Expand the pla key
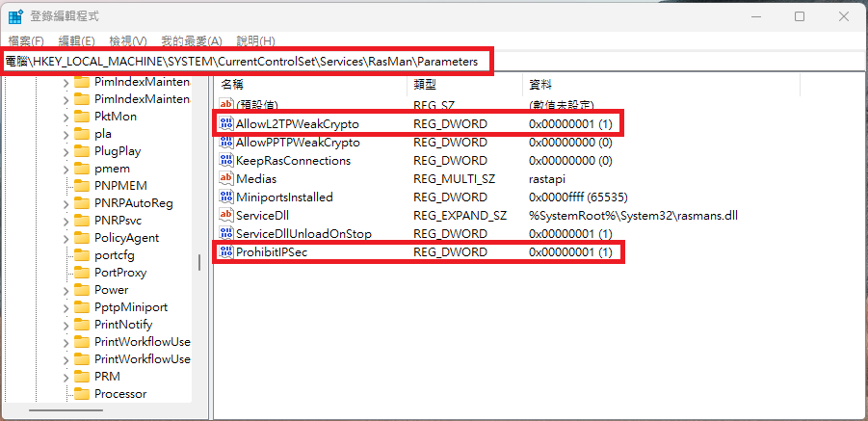 pos(66,135)
